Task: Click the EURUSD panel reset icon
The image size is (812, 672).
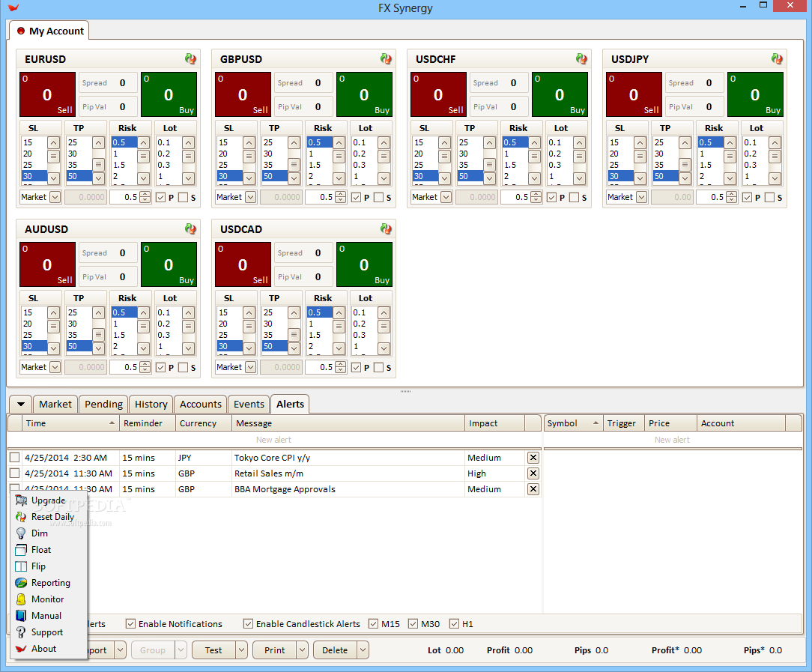Action: coord(190,59)
